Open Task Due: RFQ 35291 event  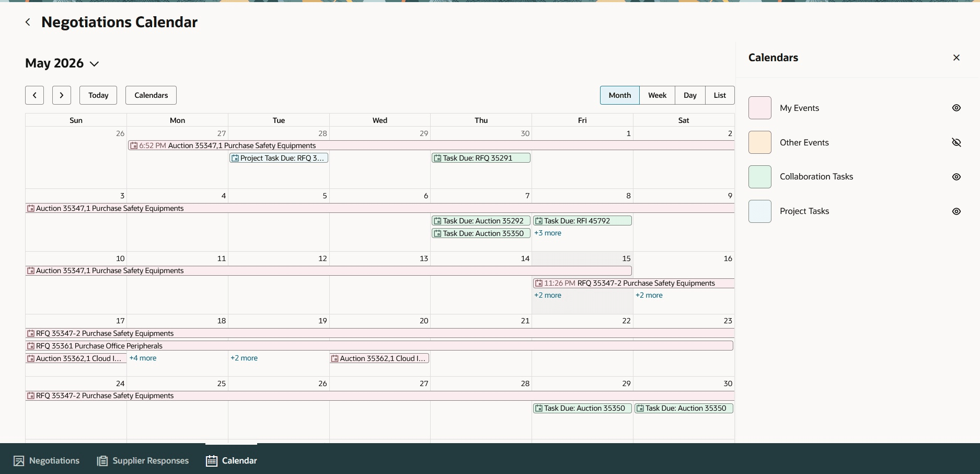click(481, 158)
